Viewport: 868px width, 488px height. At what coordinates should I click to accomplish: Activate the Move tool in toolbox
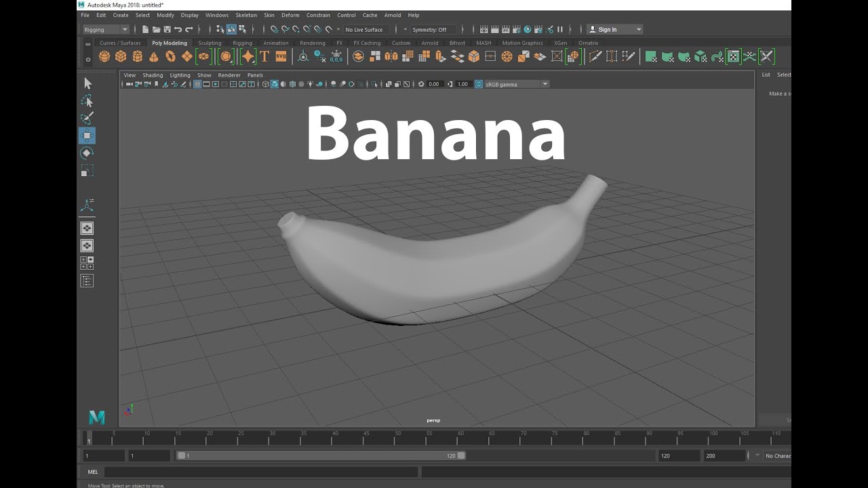point(87,136)
